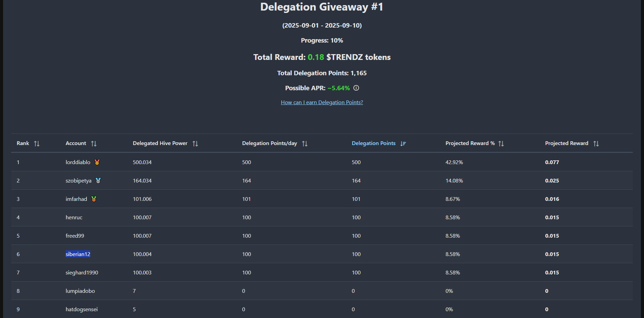Toggle the Delegation Points descending sort icon
The width and height of the screenshot is (644, 318).
[403, 144]
